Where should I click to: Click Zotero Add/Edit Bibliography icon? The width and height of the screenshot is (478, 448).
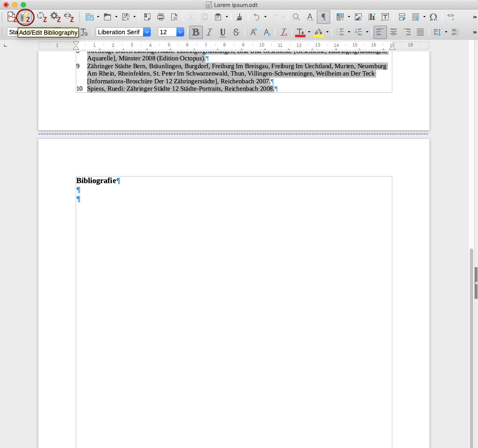click(x=26, y=17)
